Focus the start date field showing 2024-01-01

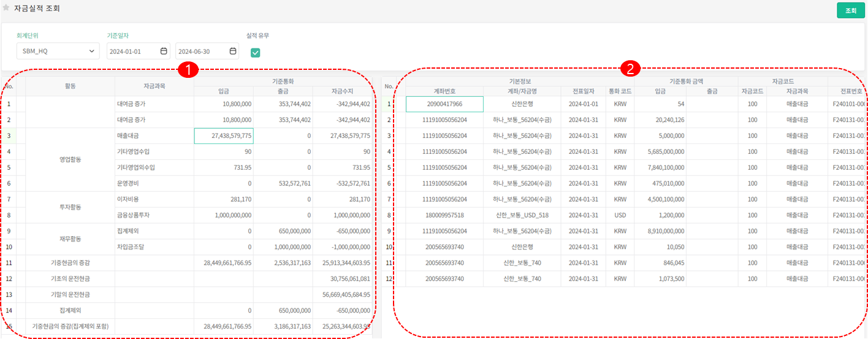click(132, 51)
